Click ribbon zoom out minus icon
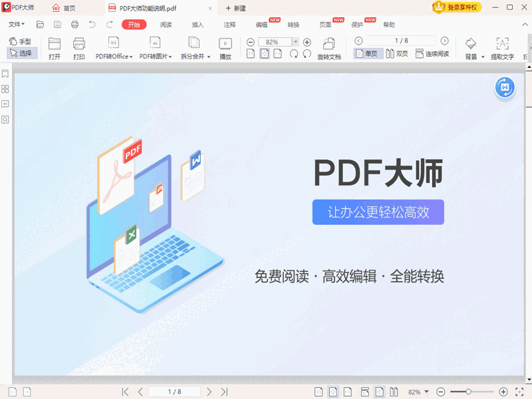532x399 pixels. coord(251,42)
